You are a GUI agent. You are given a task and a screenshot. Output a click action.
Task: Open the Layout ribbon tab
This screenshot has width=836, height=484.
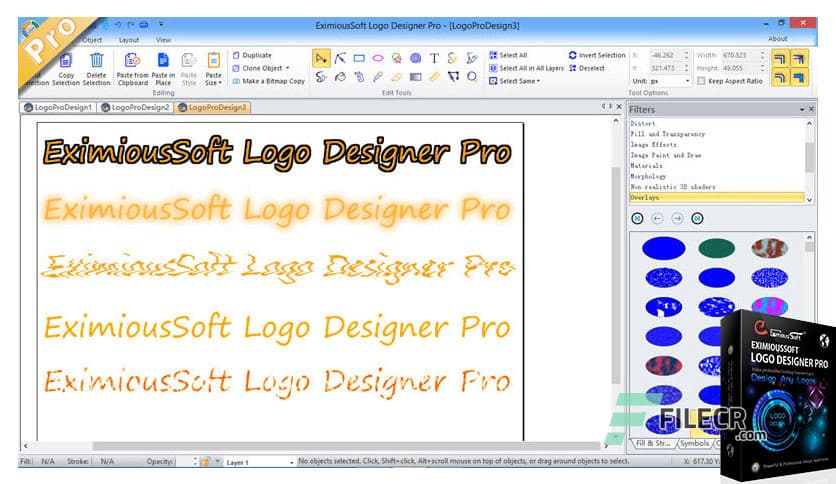coord(128,40)
